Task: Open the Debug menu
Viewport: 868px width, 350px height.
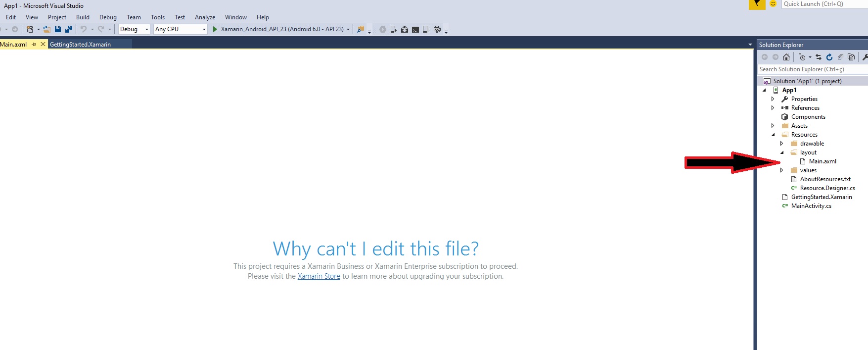Action: pyautogui.click(x=108, y=17)
